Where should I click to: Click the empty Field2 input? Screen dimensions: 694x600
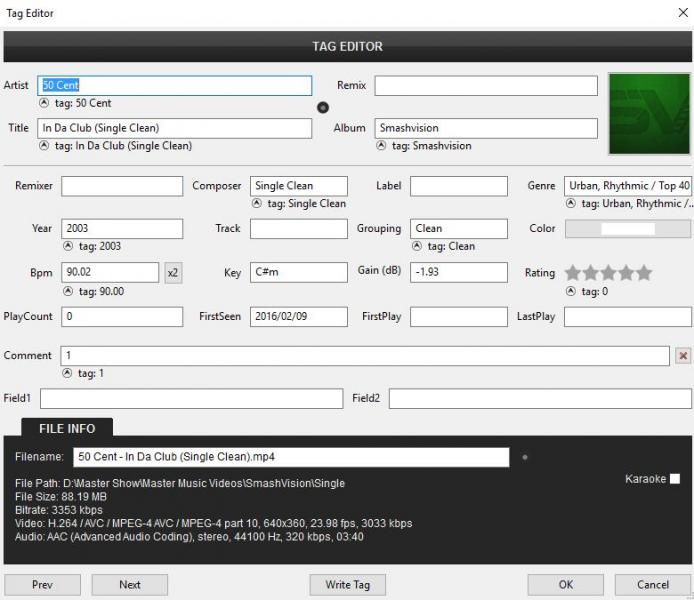pyautogui.click(x=540, y=399)
